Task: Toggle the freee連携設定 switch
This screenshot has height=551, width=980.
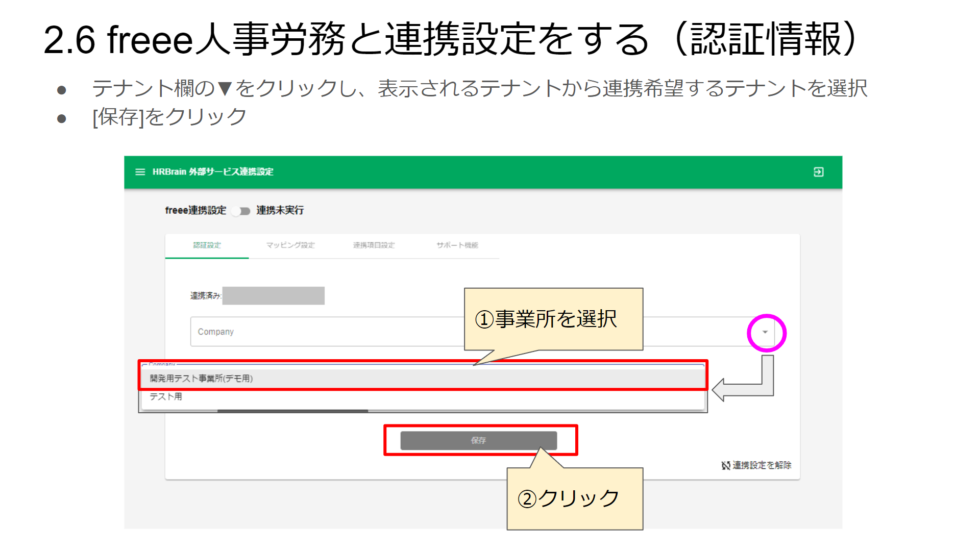Action: pos(240,211)
